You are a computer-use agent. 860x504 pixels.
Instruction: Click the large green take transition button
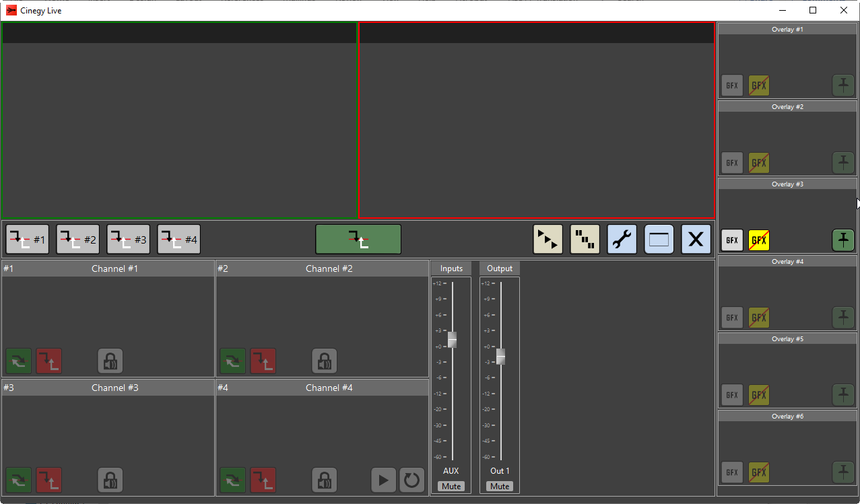[x=358, y=239]
